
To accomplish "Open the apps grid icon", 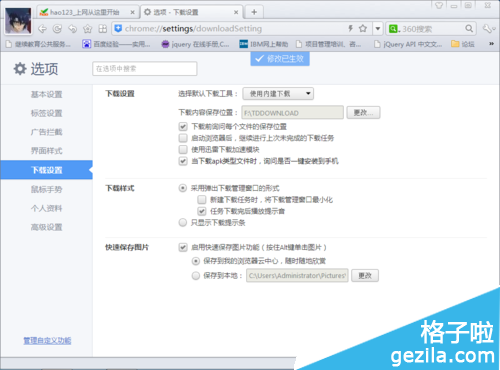I will [x=103, y=29].
